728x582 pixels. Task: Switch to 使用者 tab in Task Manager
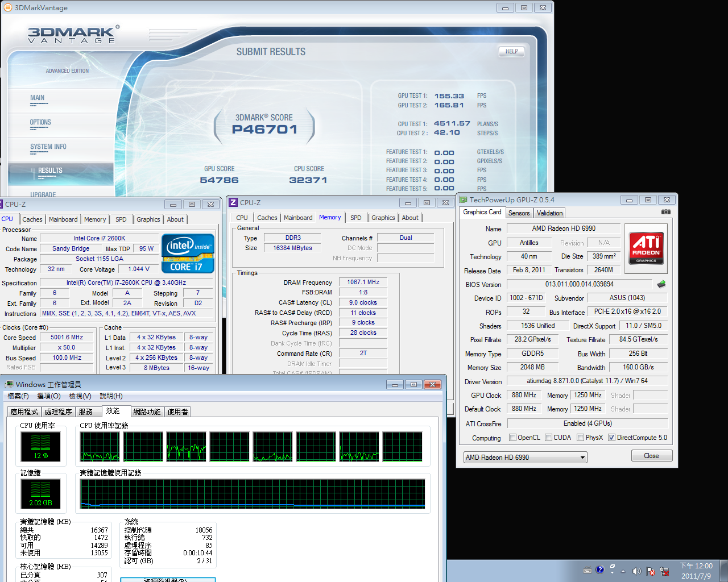coord(177,411)
